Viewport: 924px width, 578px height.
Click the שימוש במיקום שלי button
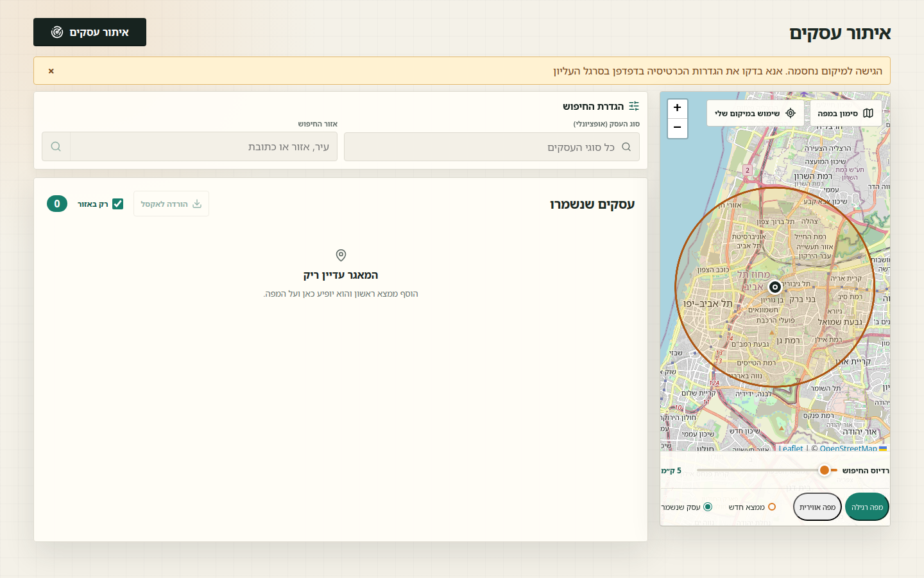[x=755, y=113]
